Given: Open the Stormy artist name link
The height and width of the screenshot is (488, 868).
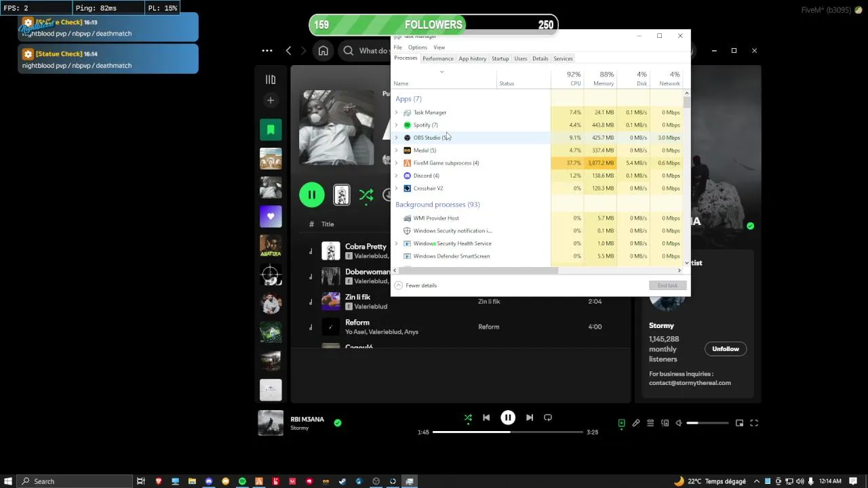Looking at the screenshot, I should coord(661,325).
